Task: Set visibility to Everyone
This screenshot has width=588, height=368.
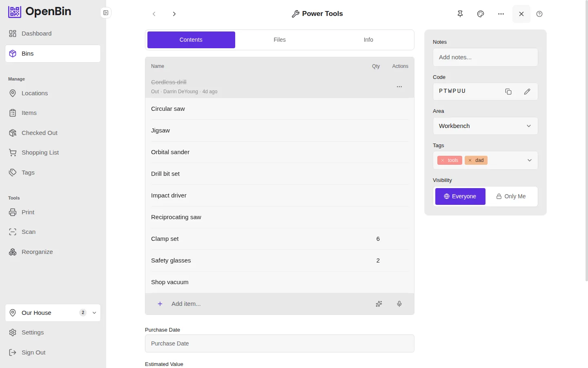Action: 460,196
